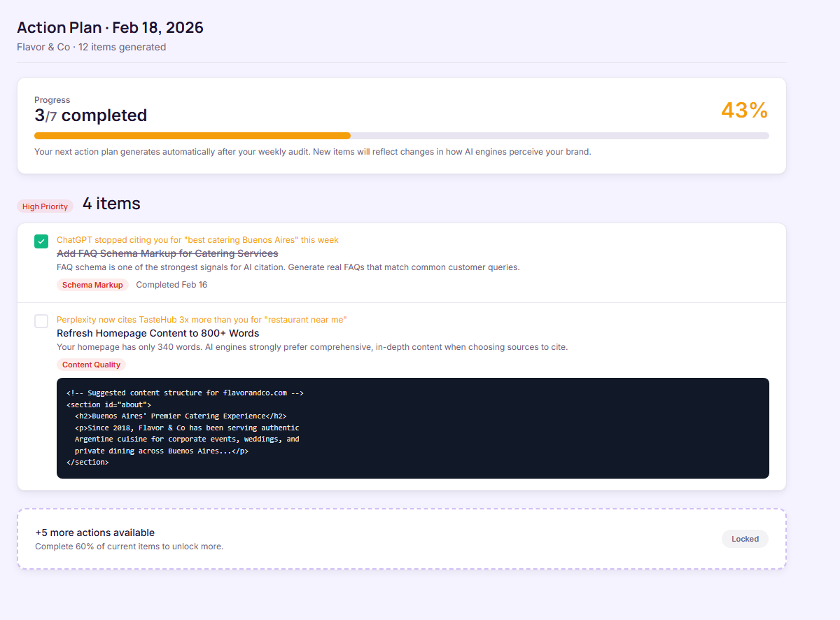Click the 3/7 completed counter
The width and height of the screenshot is (840, 620).
(x=90, y=115)
